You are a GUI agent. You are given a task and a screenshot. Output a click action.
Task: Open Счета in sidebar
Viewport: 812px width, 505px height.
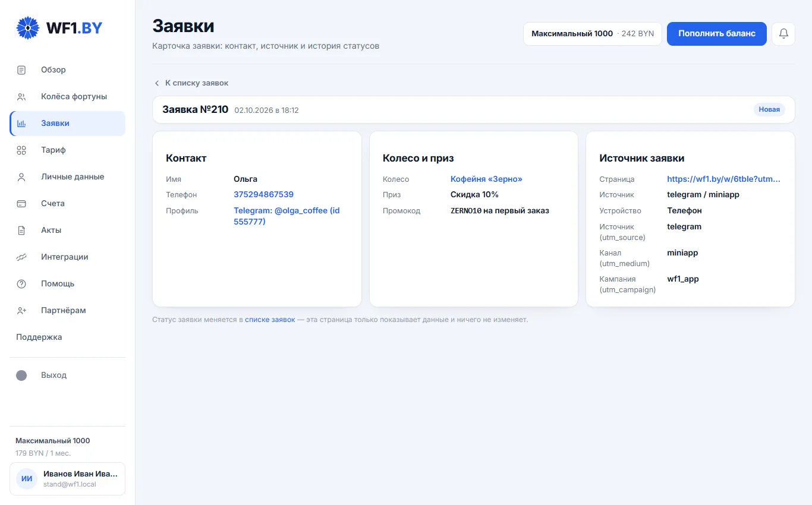point(67,204)
